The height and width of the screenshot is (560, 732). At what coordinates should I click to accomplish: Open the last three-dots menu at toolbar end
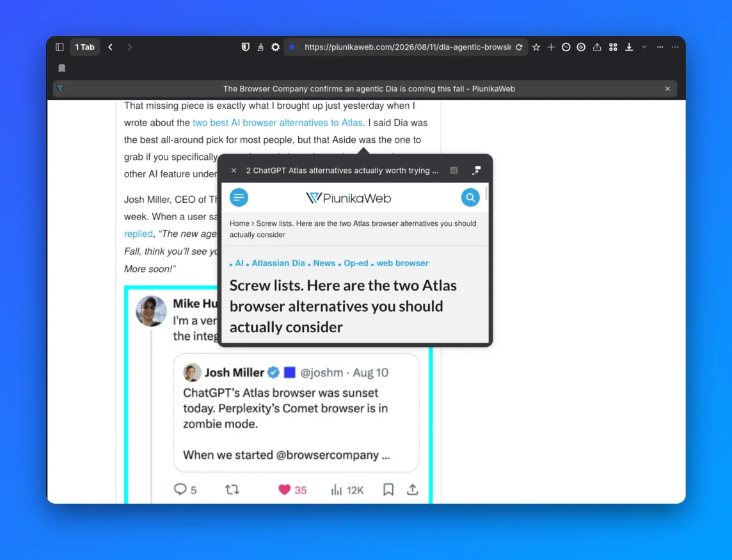tap(675, 47)
